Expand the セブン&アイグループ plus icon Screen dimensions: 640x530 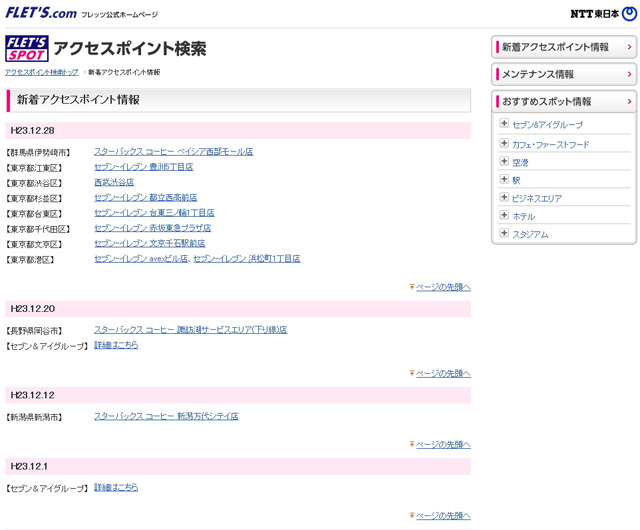pyautogui.click(x=504, y=123)
